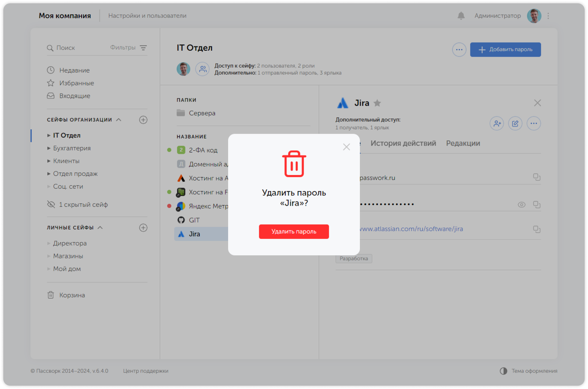588x389 pixels.
Task: Open the filters icon next to search
Action: click(x=143, y=48)
